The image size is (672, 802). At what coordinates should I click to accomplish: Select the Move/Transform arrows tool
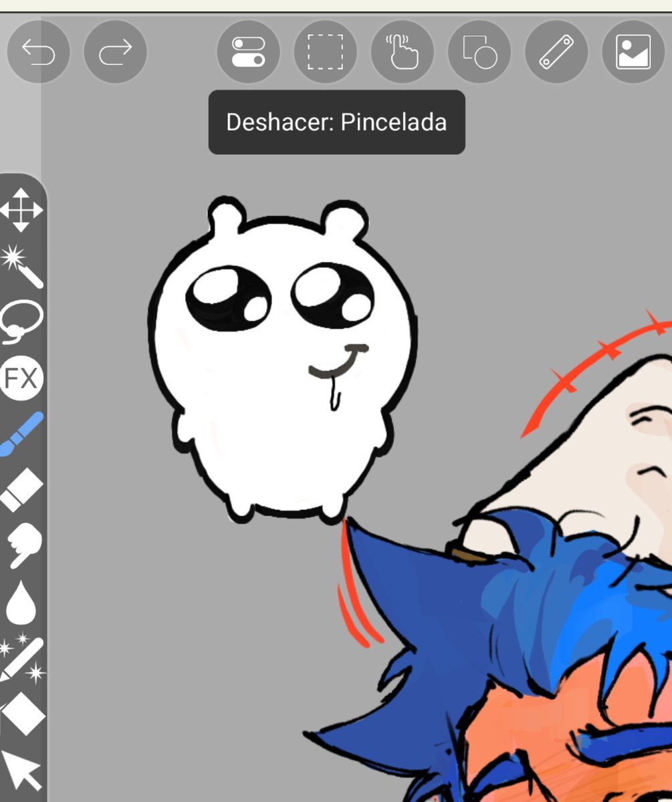pyautogui.click(x=21, y=210)
